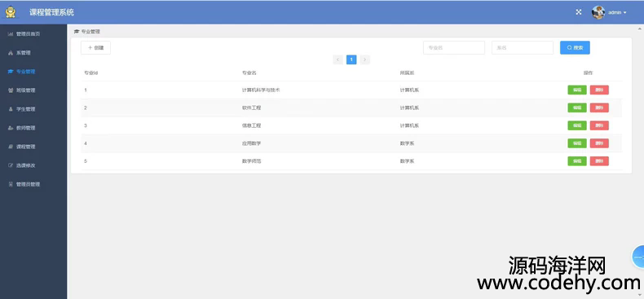Click the 应用数学 cell
The image size is (644, 299).
click(x=251, y=143)
